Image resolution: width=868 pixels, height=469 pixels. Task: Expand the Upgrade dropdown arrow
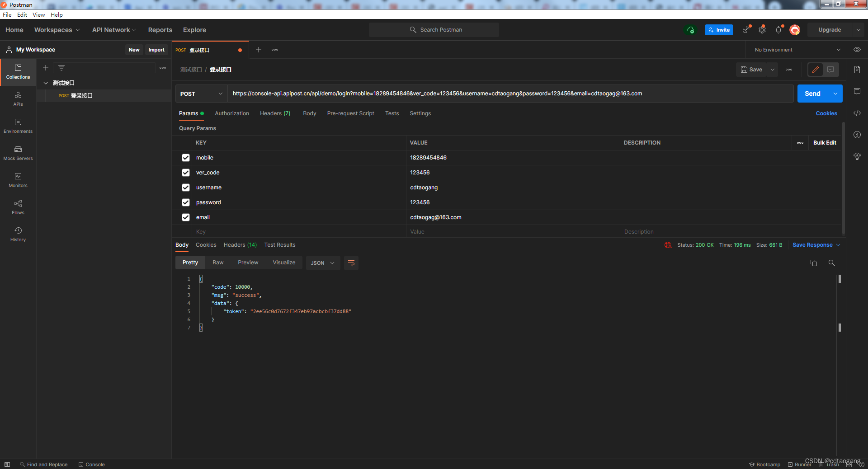click(x=858, y=30)
